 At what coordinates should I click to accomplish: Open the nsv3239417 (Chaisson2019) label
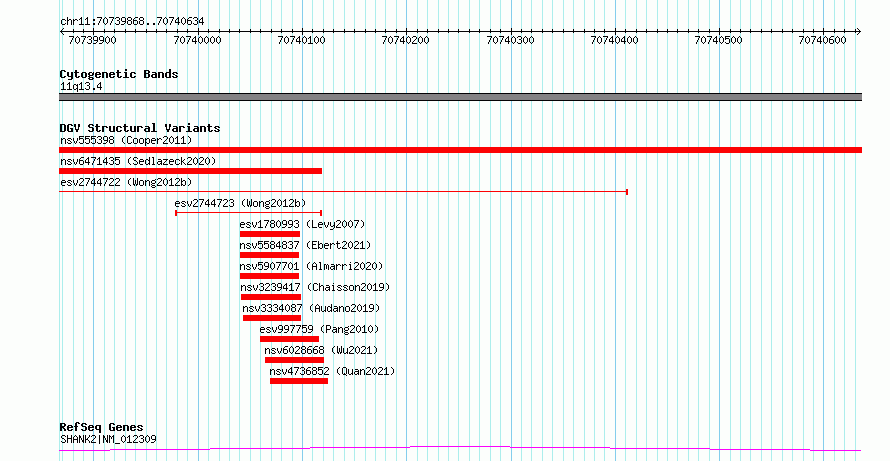pyautogui.click(x=315, y=287)
